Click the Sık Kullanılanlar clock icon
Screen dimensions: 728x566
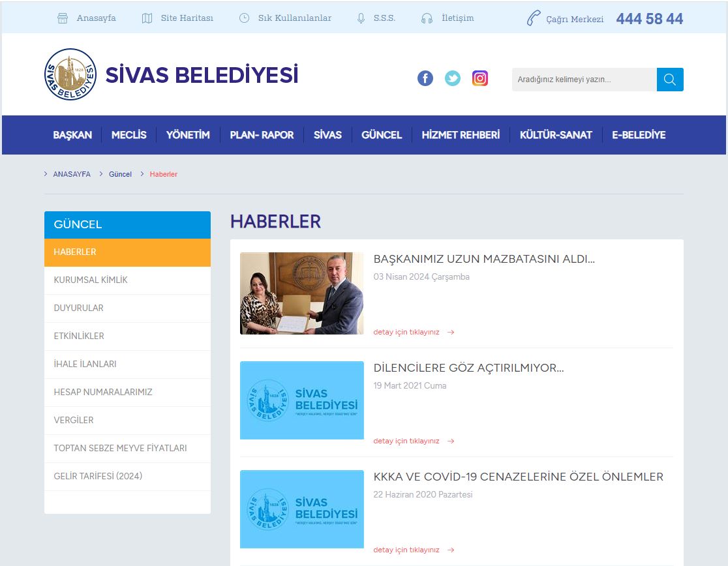coord(244,18)
